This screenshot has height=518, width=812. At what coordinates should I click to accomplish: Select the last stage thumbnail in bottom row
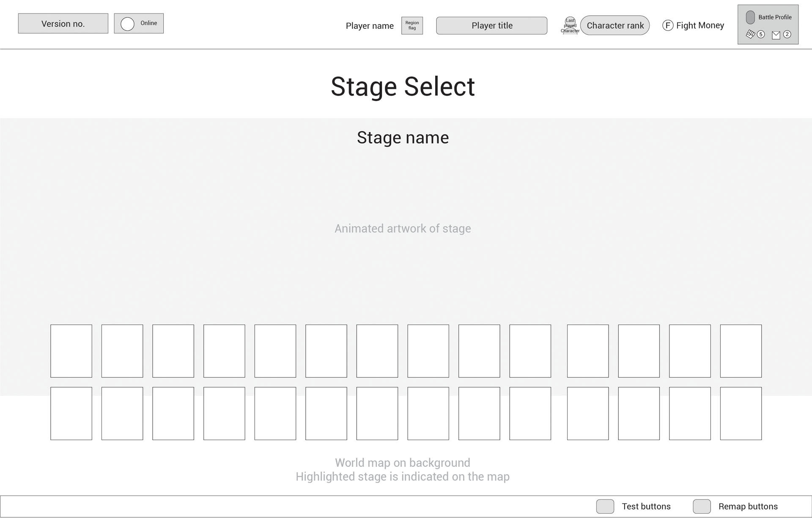(741, 413)
